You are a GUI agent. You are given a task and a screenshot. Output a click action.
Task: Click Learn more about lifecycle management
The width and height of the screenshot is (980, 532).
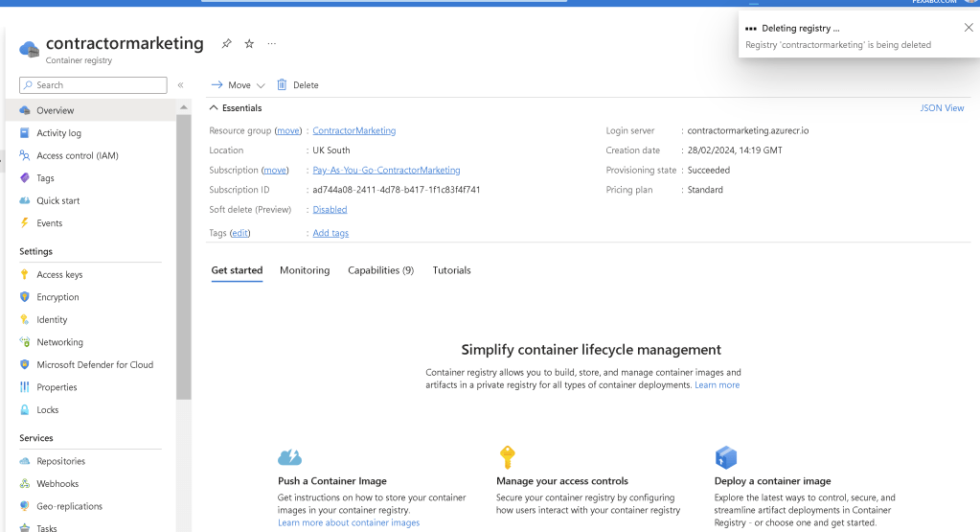(717, 385)
